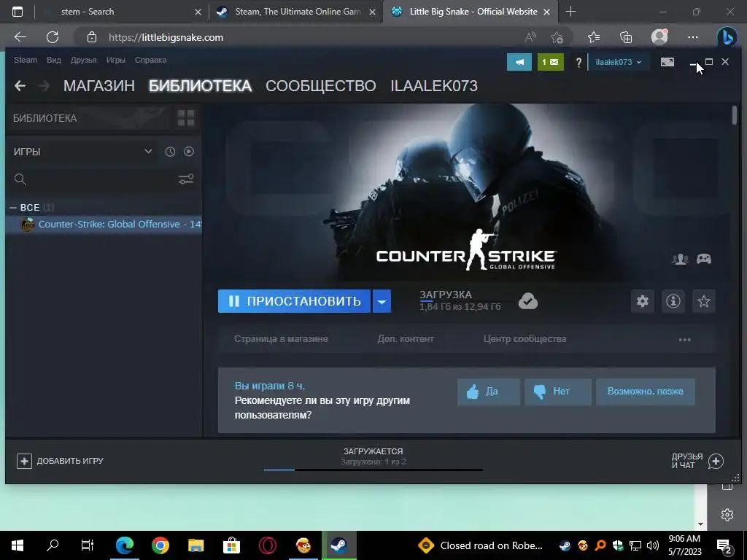This screenshot has width=747, height=560.
Task: Switch to the stem - Search browser tab
Action: (x=88, y=12)
